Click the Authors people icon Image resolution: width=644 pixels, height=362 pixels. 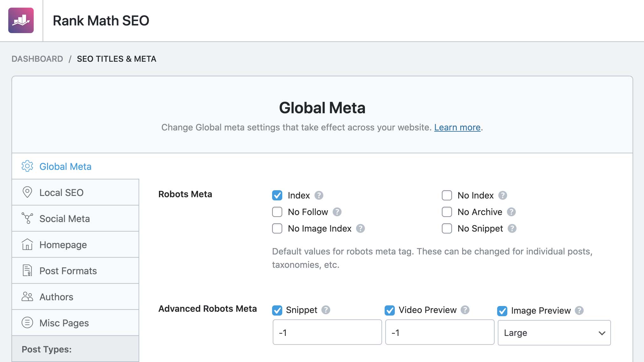(27, 296)
